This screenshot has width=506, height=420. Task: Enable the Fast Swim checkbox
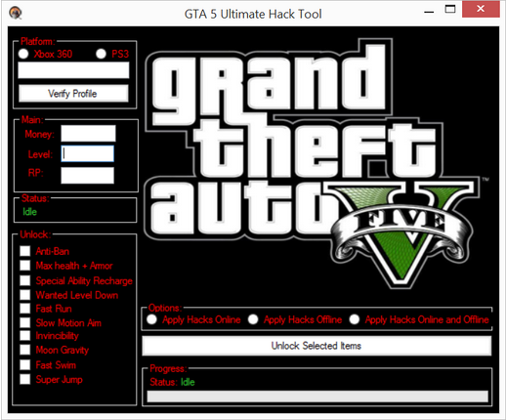click(x=25, y=364)
